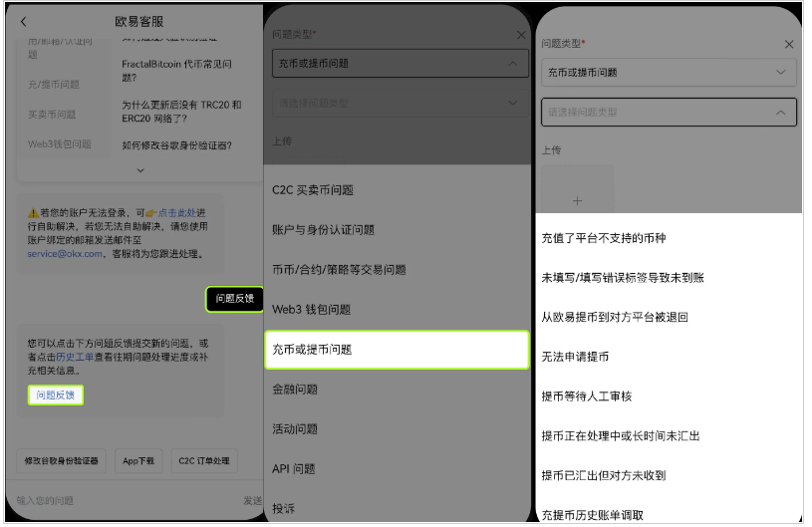Collapse the middle 充币或提币问题 dropdown
This screenshot has width=812, height=527.
[x=401, y=63]
